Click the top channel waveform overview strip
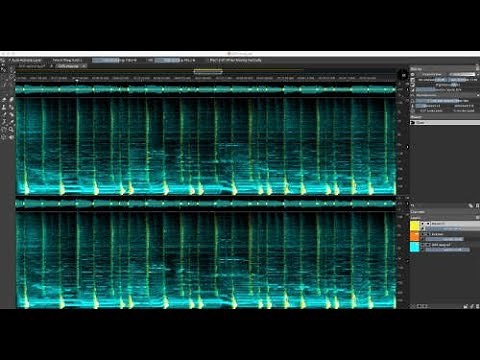 click(206, 89)
